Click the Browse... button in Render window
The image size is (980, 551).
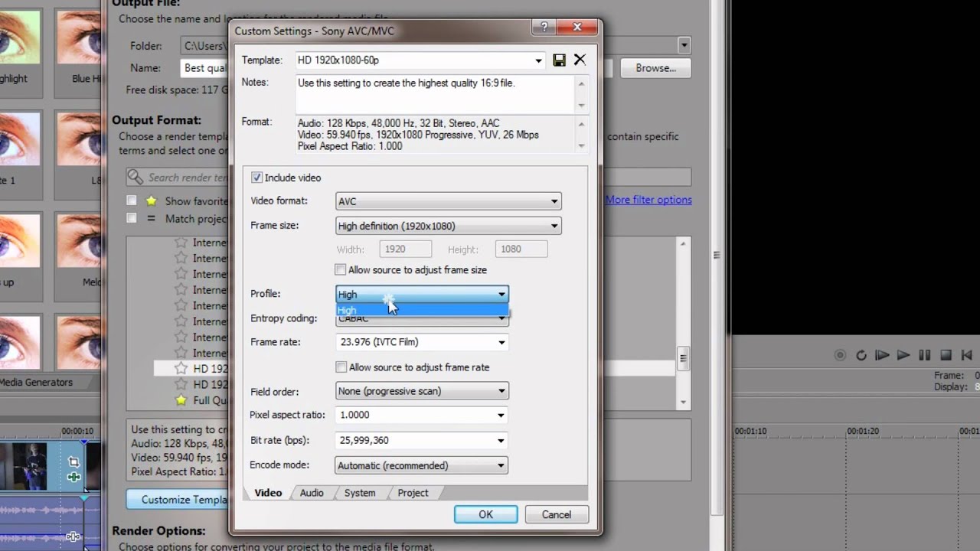click(x=655, y=68)
